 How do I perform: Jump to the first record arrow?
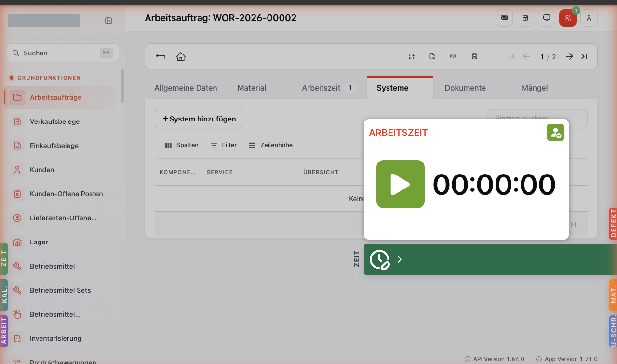512,56
